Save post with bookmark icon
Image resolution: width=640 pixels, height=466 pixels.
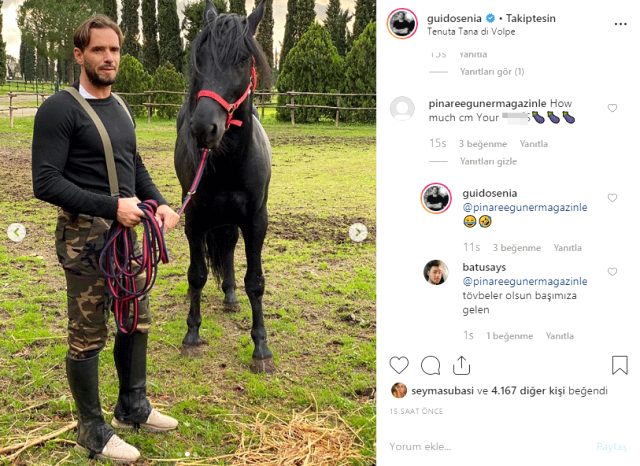(x=619, y=365)
